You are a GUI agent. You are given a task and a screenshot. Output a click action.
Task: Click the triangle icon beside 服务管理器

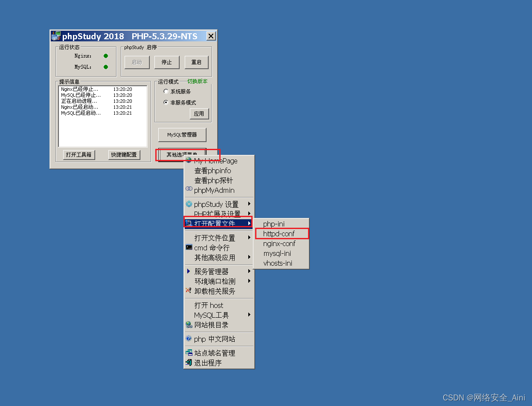[188, 271]
